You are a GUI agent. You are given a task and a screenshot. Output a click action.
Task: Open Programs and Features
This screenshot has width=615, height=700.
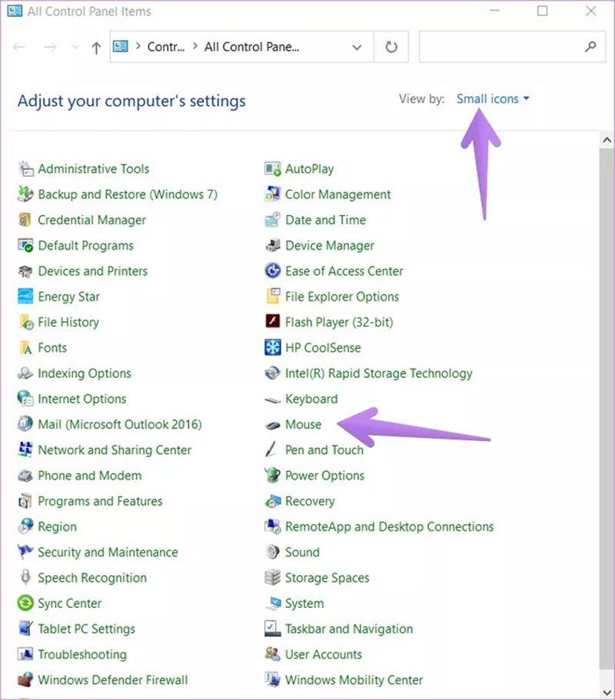point(100,501)
